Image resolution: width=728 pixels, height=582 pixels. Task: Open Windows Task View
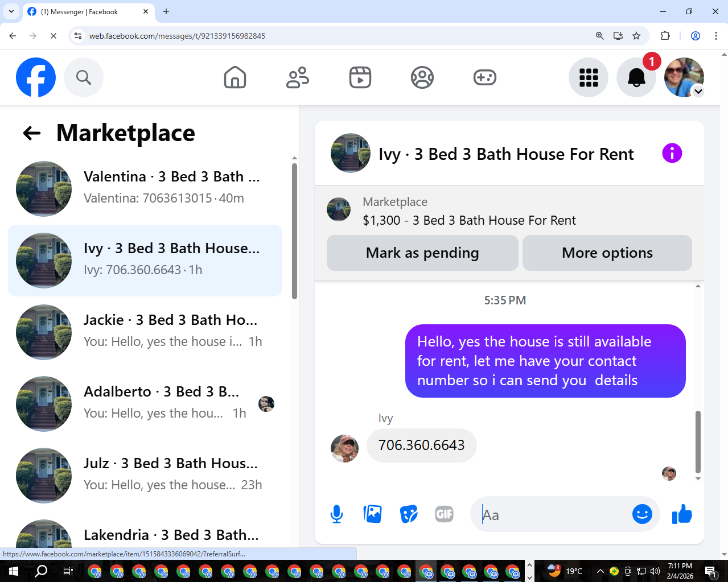[68, 571]
